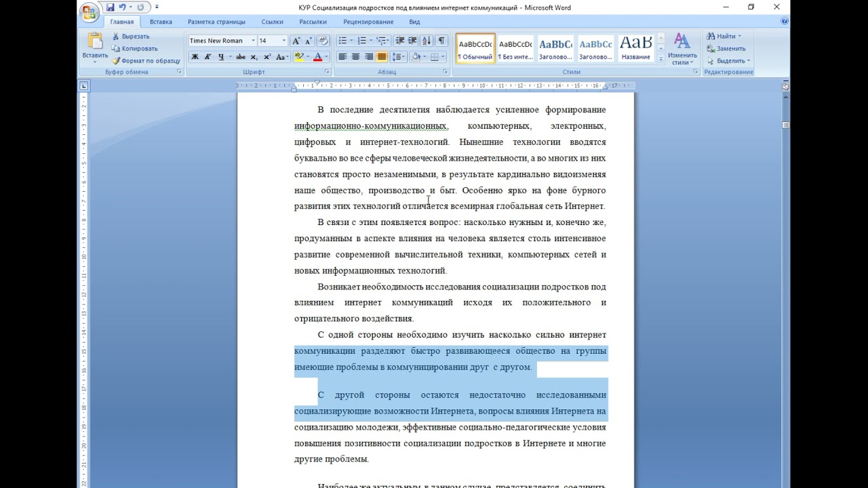Screen dimensions: 868x488
Task: Activate Формат по образцу format painter
Action: click(146, 61)
